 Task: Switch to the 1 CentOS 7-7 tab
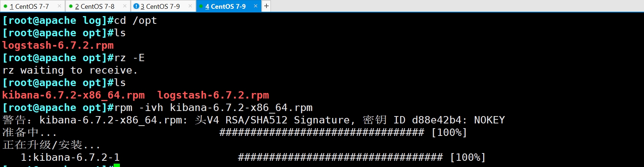[x=33, y=6]
